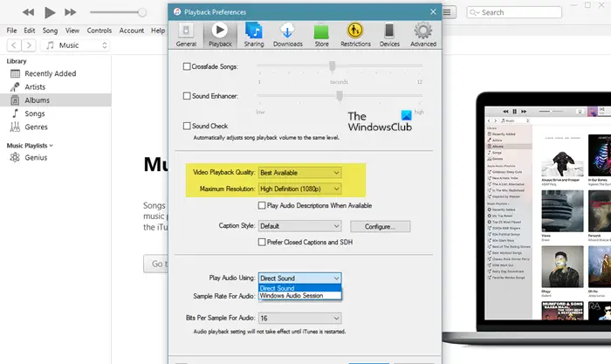Open the Restrictions preferences tab
Screen dimensions: 611x364
pyautogui.click(x=355, y=35)
